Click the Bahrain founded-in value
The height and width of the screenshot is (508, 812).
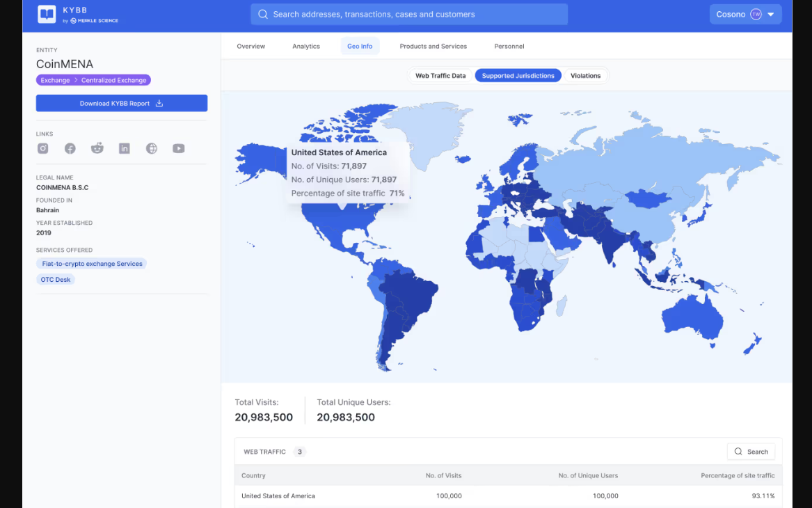(47, 210)
